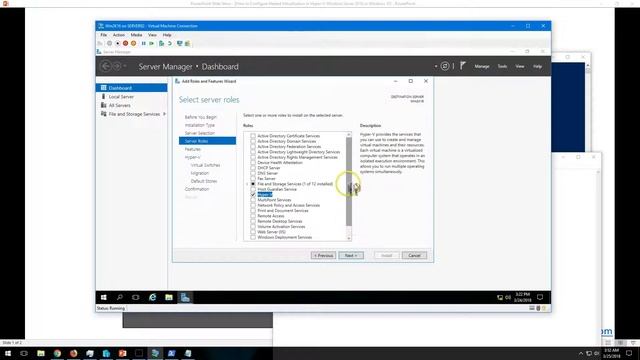Image resolution: width=640 pixels, height=360 pixels.
Task: Click roles list scroll down arrow
Action: tap(349, 238)
